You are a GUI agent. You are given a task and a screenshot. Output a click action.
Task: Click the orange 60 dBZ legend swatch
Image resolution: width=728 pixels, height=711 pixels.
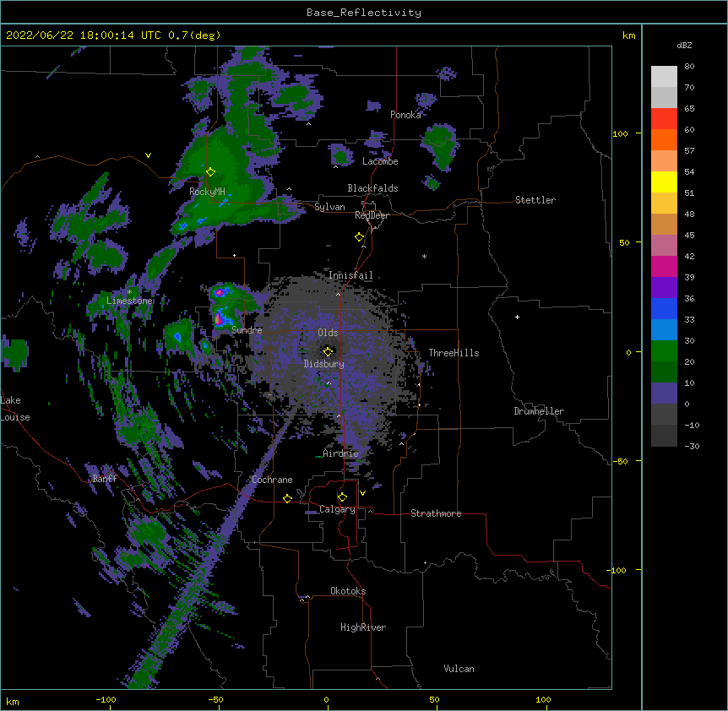[664, 139]
